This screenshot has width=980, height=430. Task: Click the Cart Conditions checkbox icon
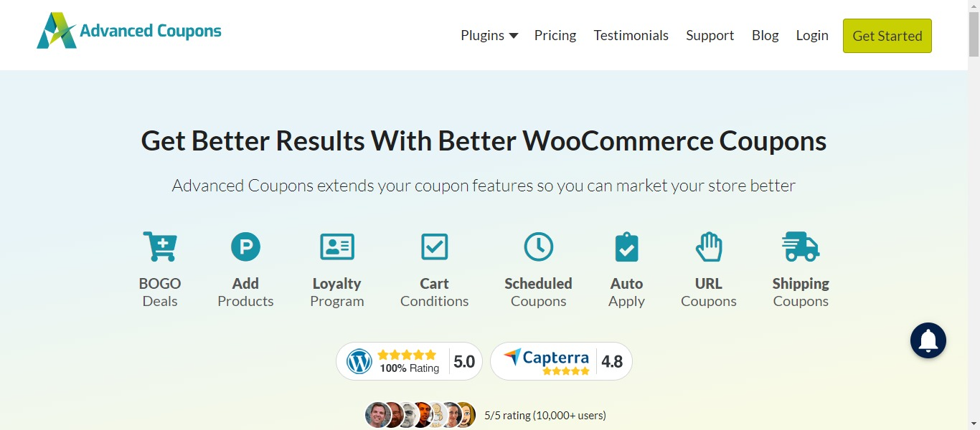434,247
